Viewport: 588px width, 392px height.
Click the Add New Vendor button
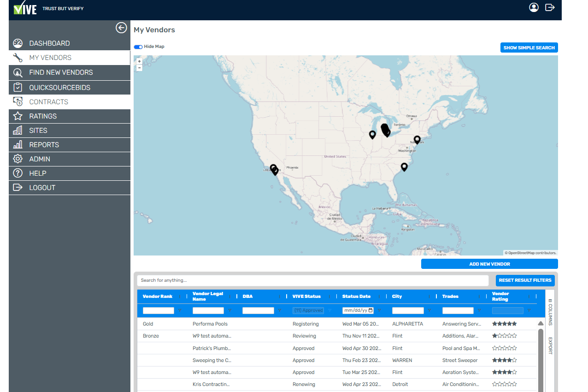[489, 264]
